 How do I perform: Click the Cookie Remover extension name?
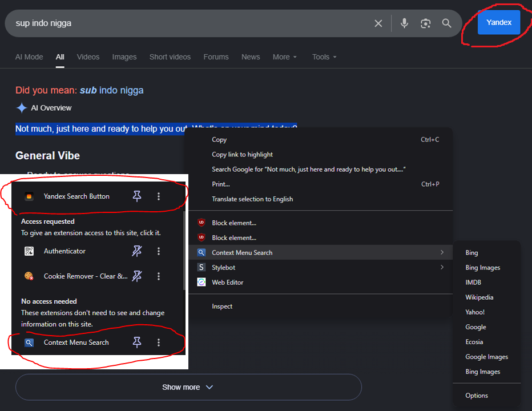click(x=86, y=276)
